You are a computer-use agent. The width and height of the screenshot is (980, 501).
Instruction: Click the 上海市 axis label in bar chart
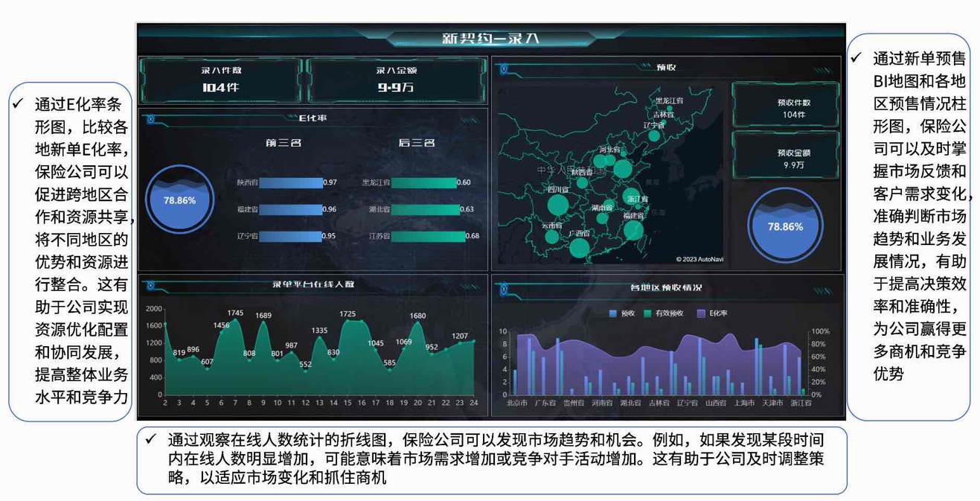(744, 403)
